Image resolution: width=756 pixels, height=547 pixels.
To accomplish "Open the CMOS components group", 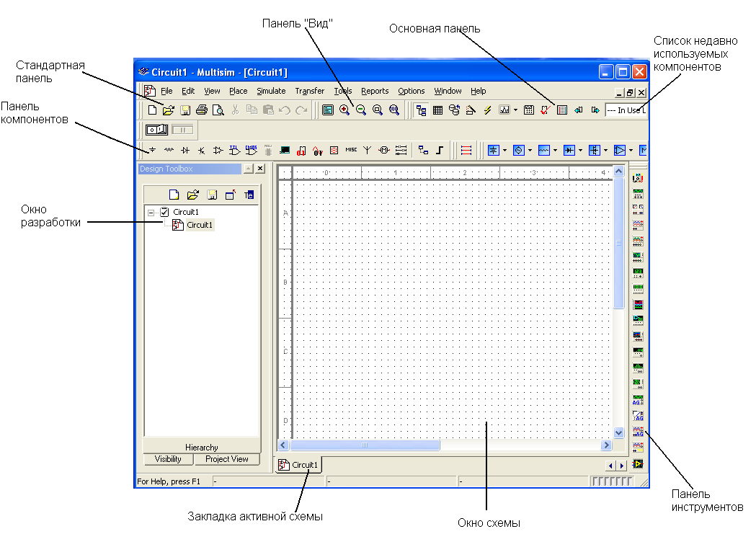I will pyautogui.click(x=252, y=150).
